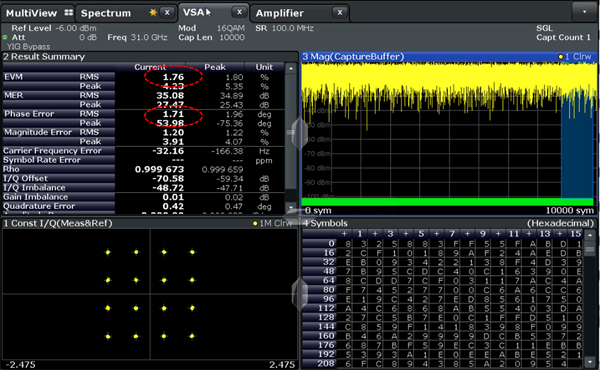Click the MultiView grid icon
Screen dimensions: 600x370
pyautogui.click(x=68, y=13)
